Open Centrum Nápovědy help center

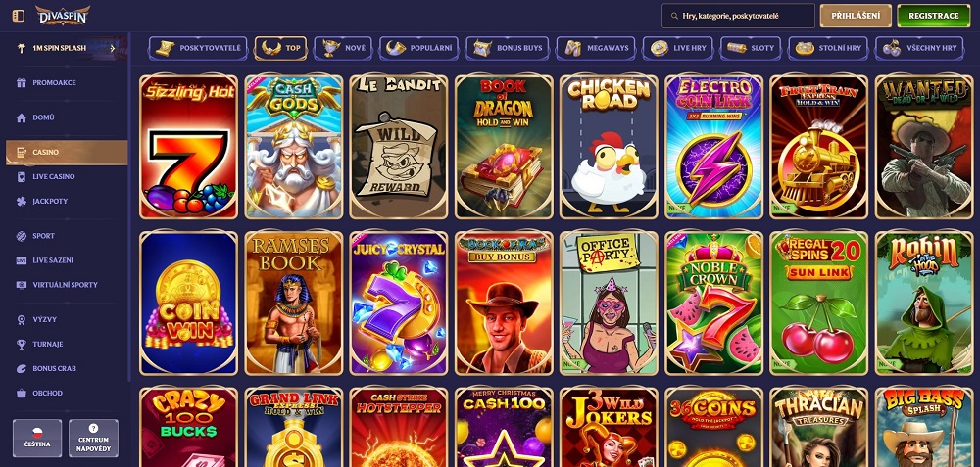pyautogui.click(x=93, y=439)
